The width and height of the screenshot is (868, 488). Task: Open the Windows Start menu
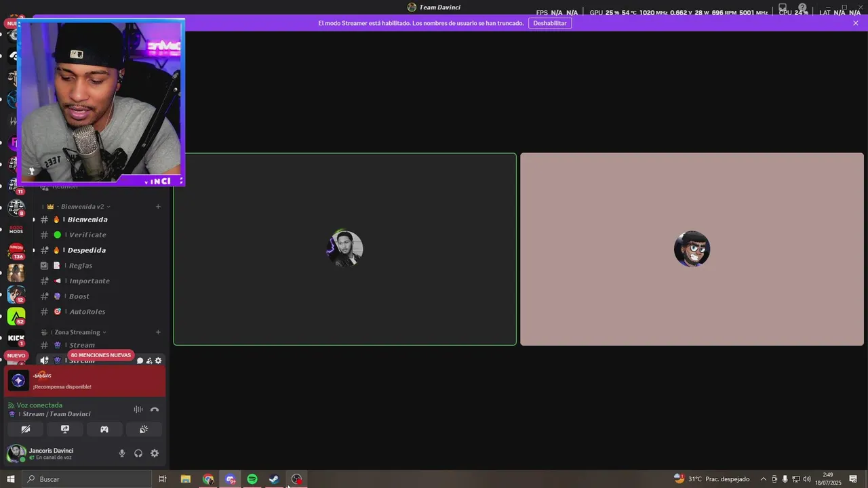(x=11, y=479)
